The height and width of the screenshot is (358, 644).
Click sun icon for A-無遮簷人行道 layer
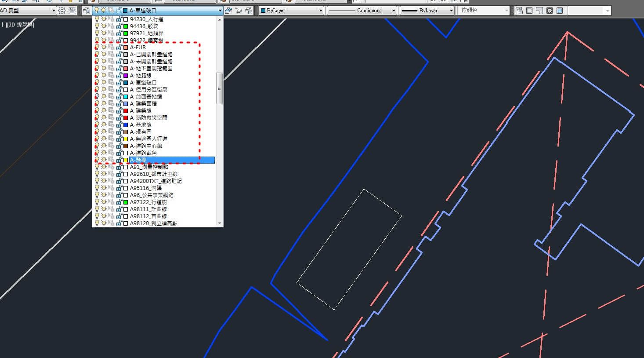coord(104,139)
